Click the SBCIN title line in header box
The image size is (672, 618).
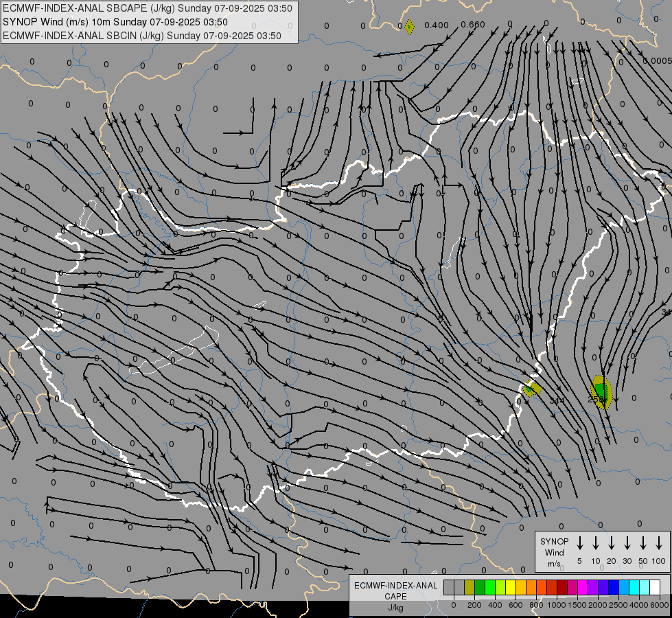[x=142, y=36]
